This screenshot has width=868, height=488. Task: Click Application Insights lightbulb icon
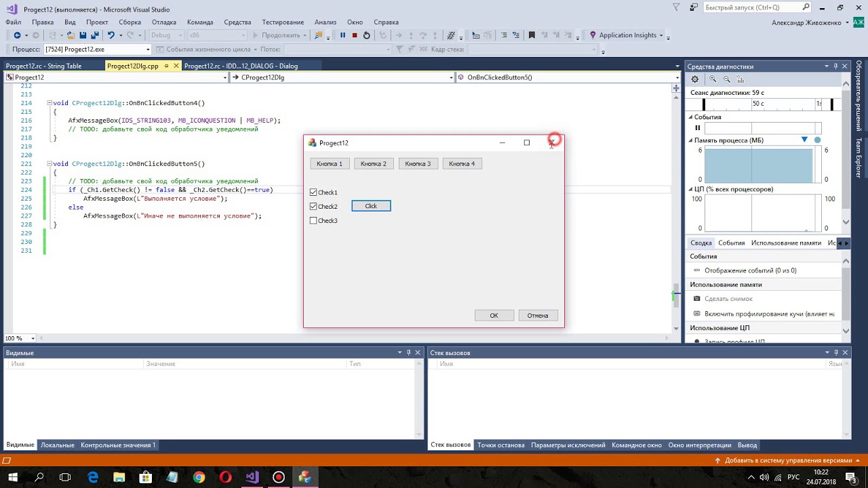[593, 35]
